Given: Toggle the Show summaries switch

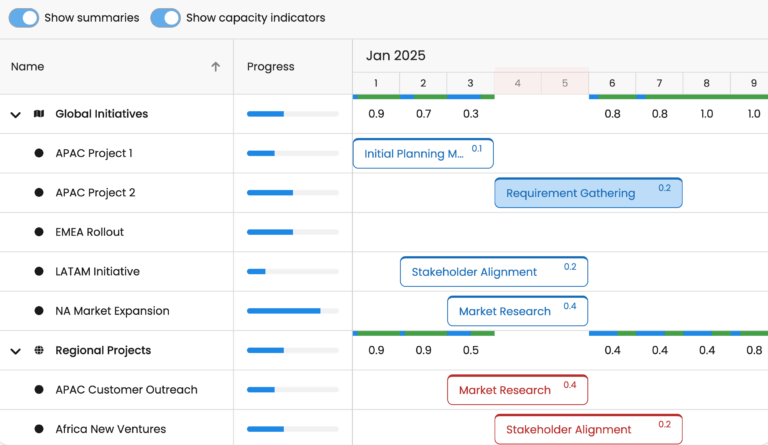Looking at the screenshot, I should (23, 18).
